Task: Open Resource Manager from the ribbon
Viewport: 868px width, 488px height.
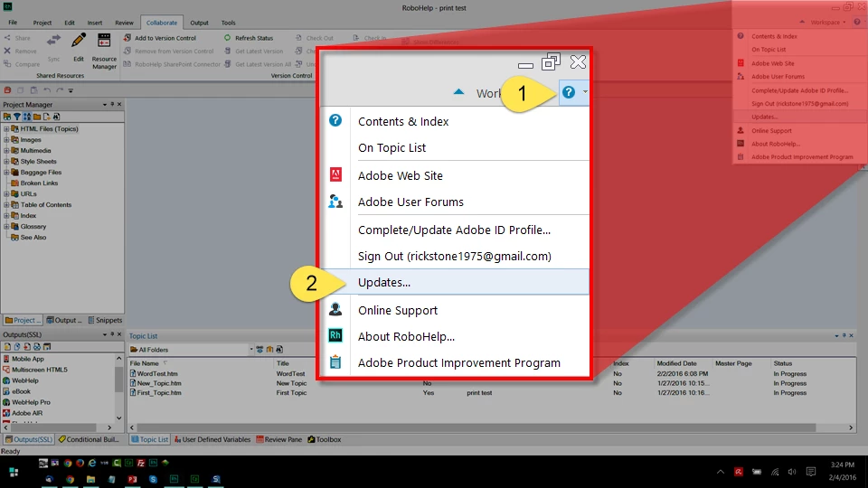Action: pyautogui.click(x=104, y=52)
